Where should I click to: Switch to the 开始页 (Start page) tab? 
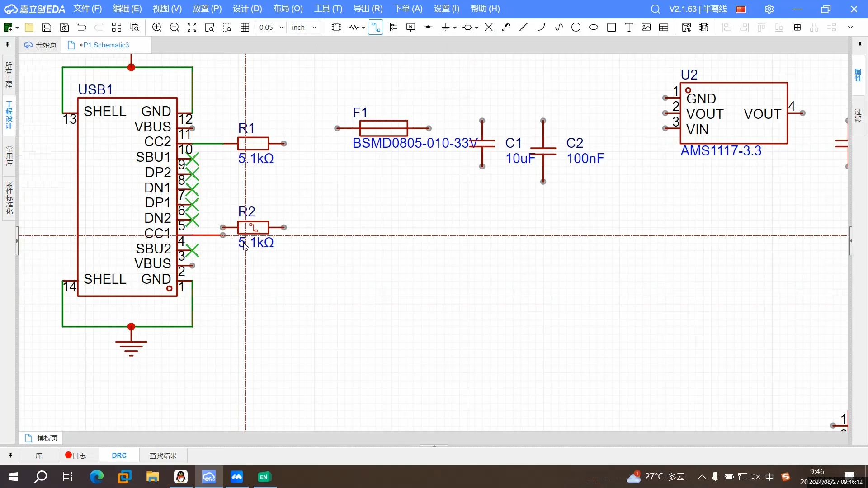click(x=41, y=45)
